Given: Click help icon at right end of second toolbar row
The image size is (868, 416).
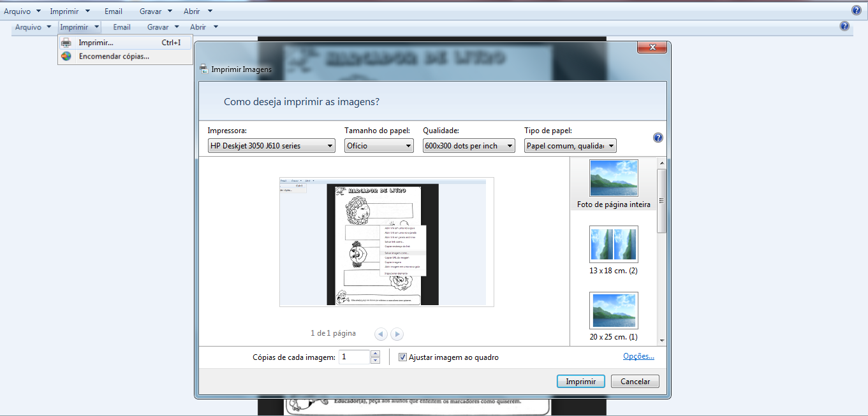Looking at the screenshot, I should pos(844,26).
